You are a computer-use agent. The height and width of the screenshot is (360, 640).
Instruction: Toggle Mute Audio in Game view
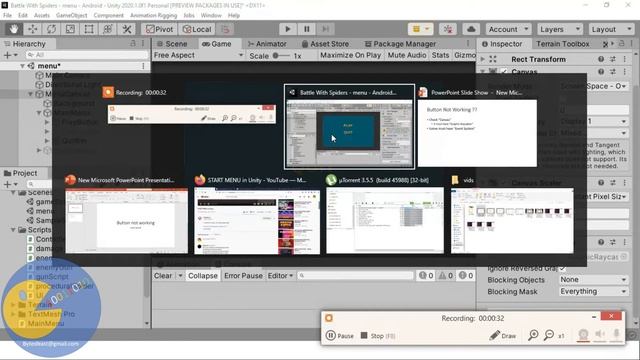(407, 55)
